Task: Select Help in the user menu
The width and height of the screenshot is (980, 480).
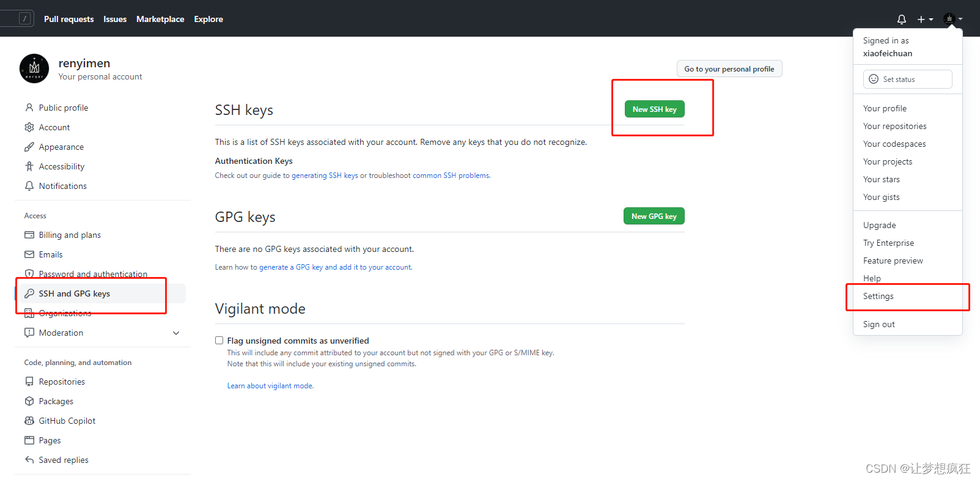Action: click(908, 278)
